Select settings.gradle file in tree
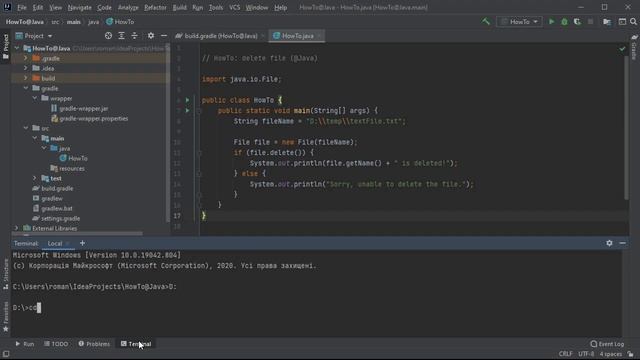Image resolution: width=640 pixels, height=360 pixels. pos(60,218)
